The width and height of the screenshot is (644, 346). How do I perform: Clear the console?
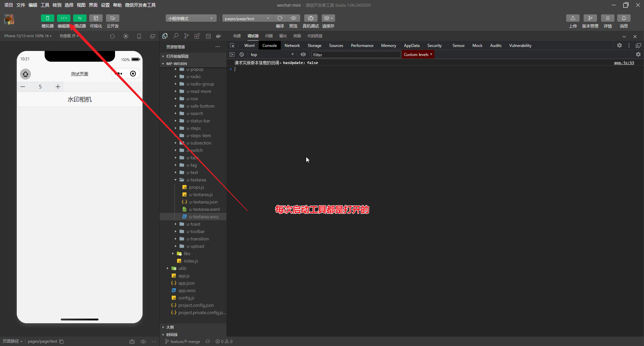(x=241, y=55)
